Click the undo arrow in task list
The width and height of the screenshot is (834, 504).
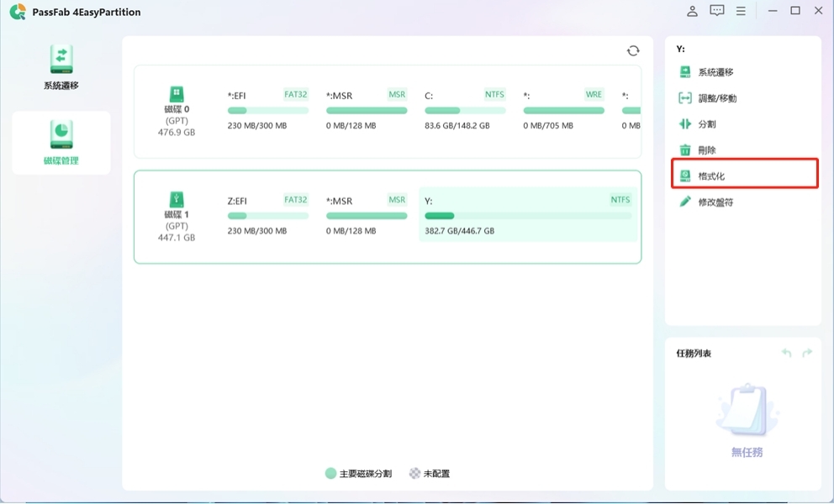click(787, 354)
